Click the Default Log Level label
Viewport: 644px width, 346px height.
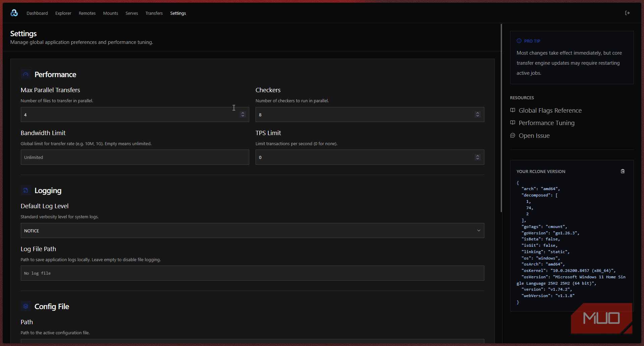pyautogui.click(x=45, y=206)
